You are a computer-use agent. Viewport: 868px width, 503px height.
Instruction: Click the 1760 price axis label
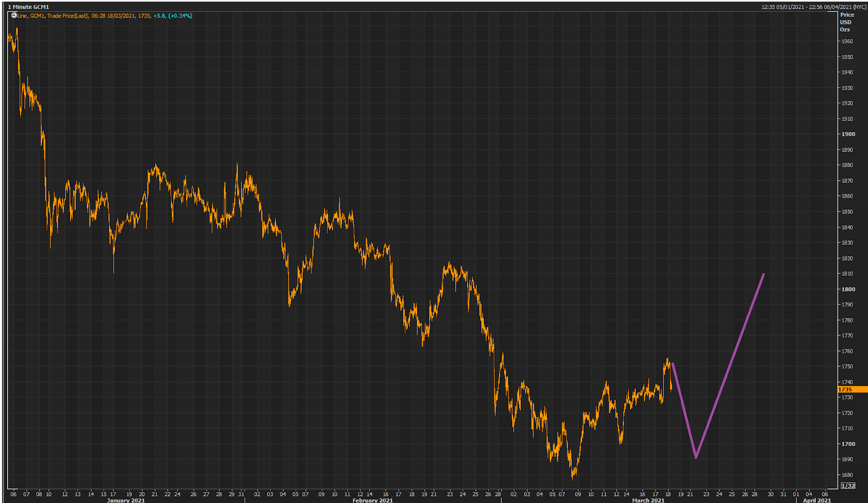[x=847, y=351]
